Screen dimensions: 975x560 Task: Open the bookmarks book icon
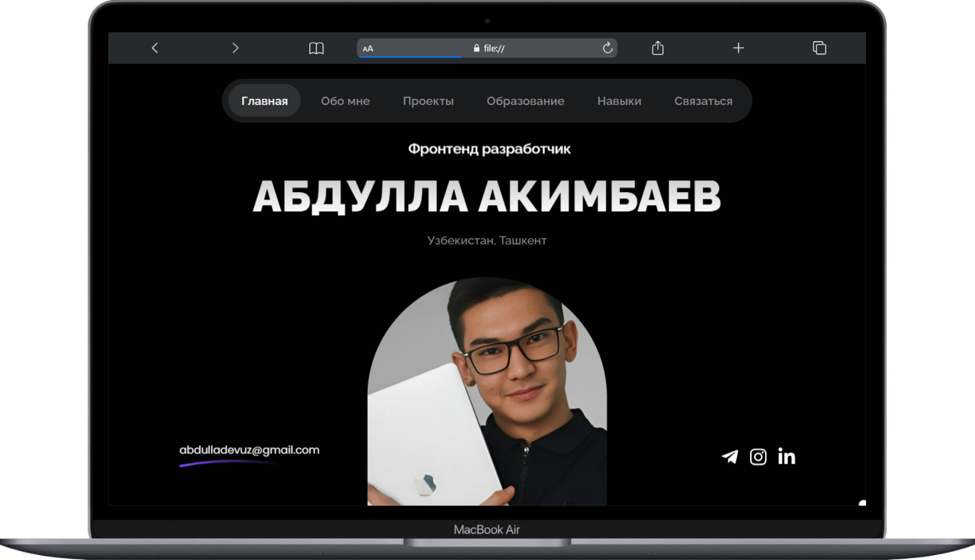tap(316, 48)
